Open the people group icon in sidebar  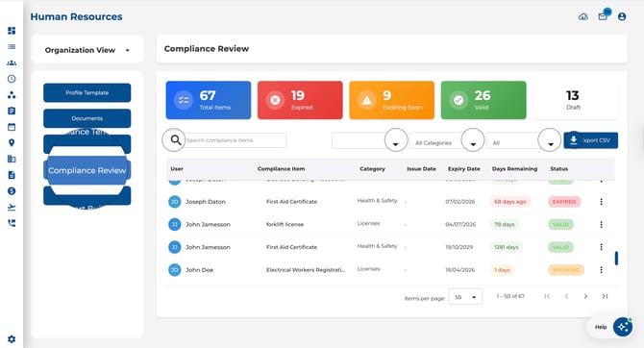coord(12,62)
